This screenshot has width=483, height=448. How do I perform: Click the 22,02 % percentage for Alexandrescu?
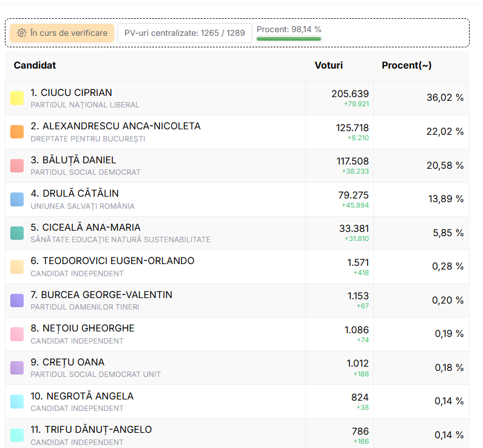(x=445, y=132)
